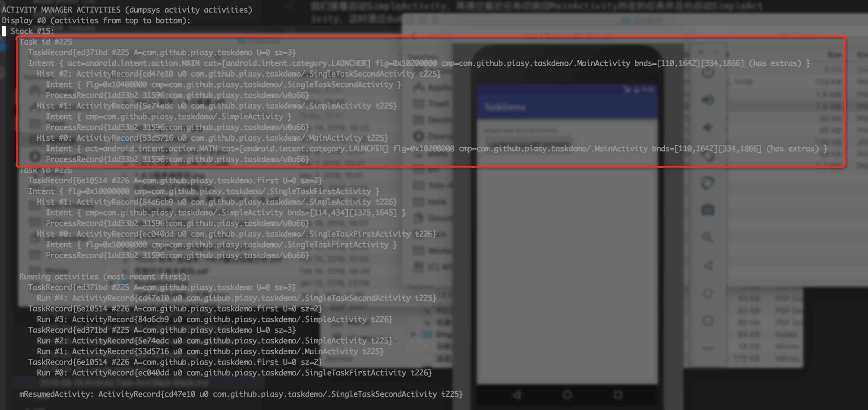The height and width of the screenshot is (410, 868).
Task: Click the 'Hist #2: ActivityRecord{cd47e10' line
Action: 238,74
